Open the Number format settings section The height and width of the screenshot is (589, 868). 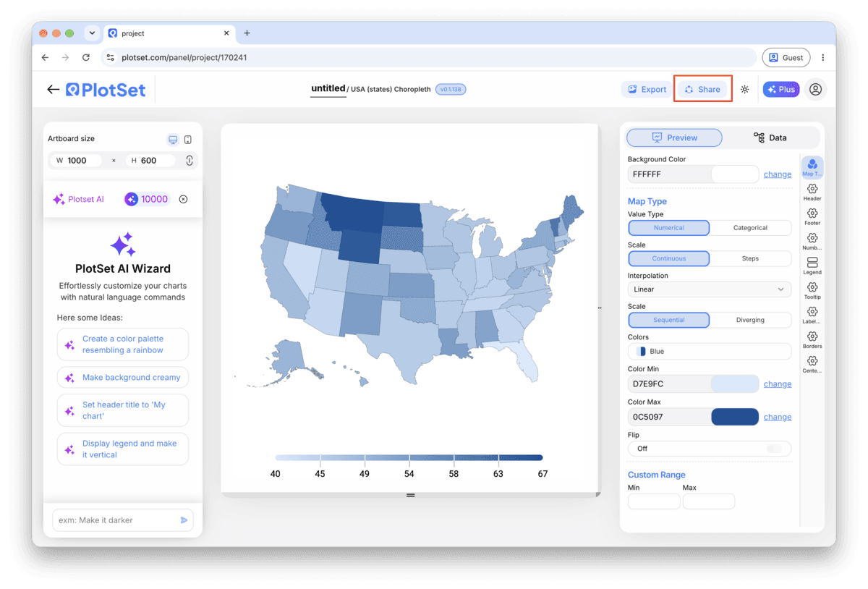coord(812,242)
